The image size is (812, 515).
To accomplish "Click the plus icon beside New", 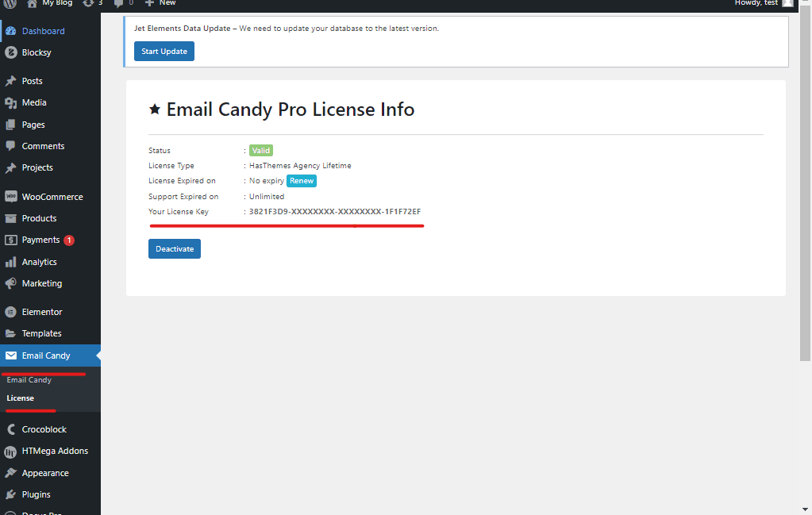I will click(x=150, y=3).
